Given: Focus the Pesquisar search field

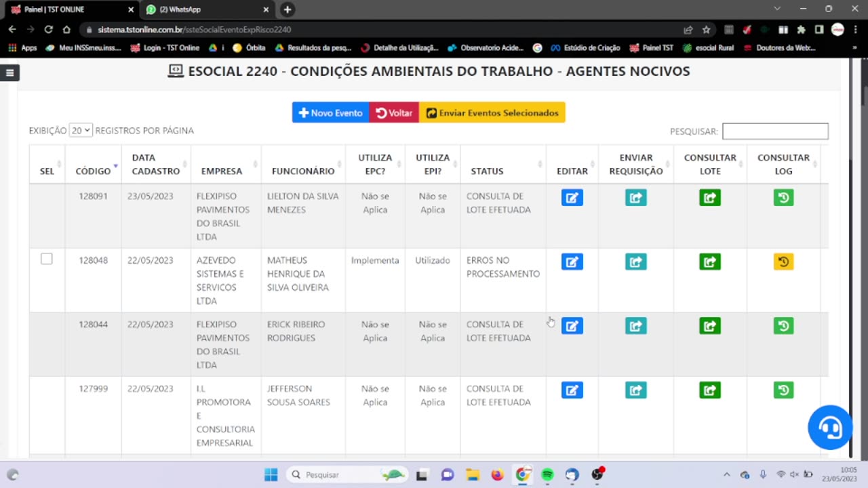Looking at the screenshot, I should 775,131.
